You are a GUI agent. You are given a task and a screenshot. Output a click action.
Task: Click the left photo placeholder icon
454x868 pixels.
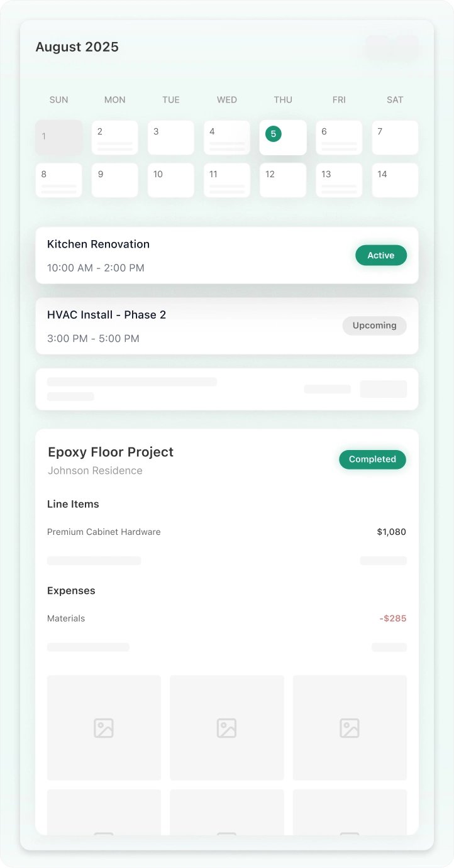tap(104, 728)
